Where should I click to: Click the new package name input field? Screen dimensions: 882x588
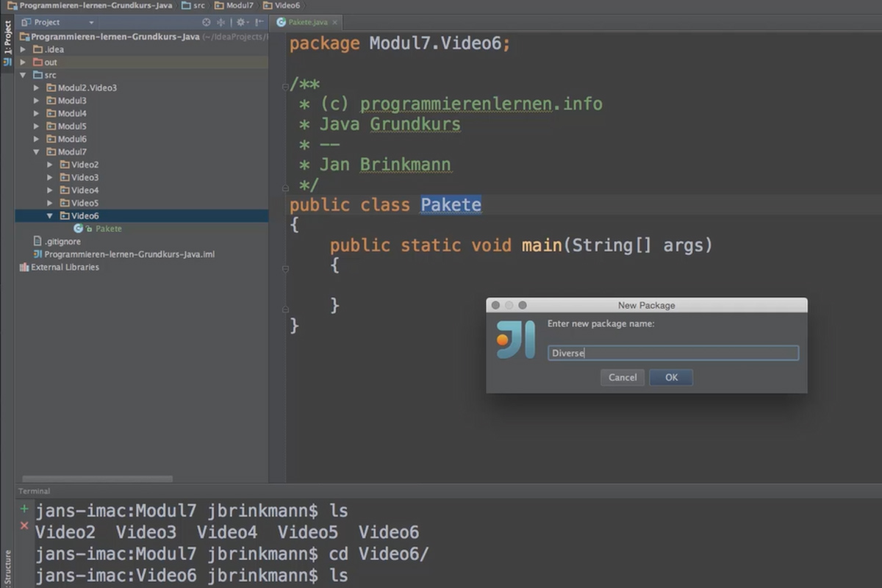[x=673, y=353]
